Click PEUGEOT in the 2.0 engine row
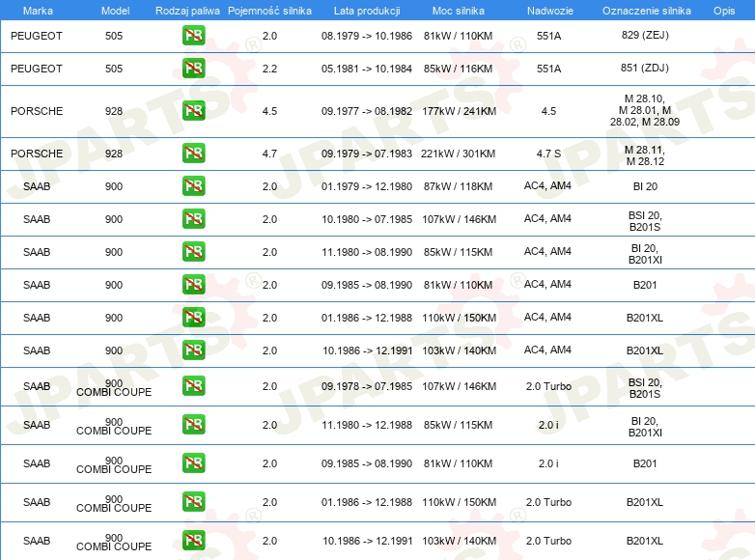The width and height of the screenshot is (755, 560). tap(37, 36)
